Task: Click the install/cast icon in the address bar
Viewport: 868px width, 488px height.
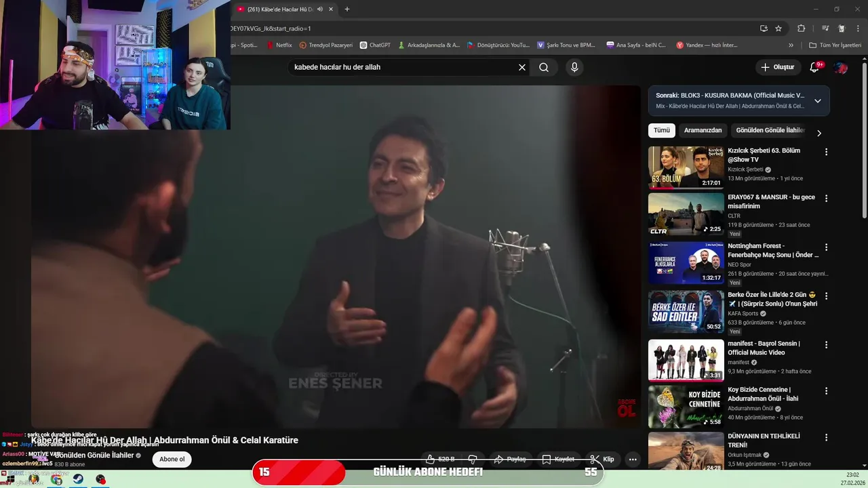Action: (x=764, y=28)
